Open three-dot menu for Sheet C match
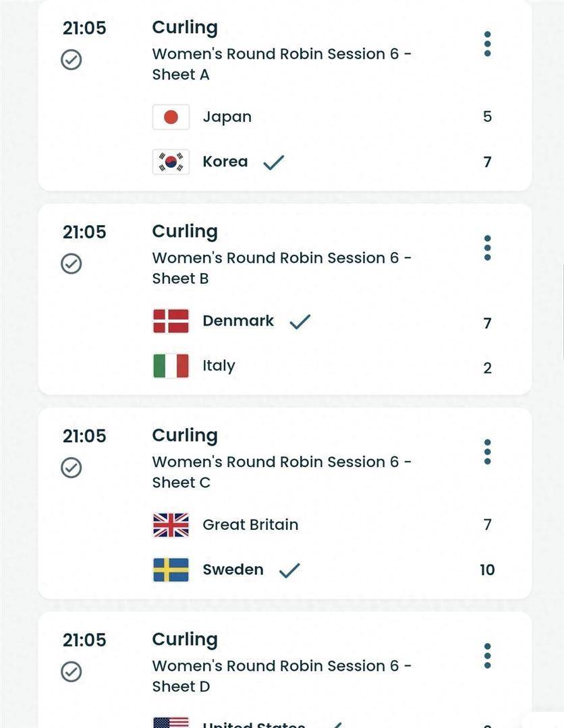This screenshot has height=728, width=564. pos(487,452)
